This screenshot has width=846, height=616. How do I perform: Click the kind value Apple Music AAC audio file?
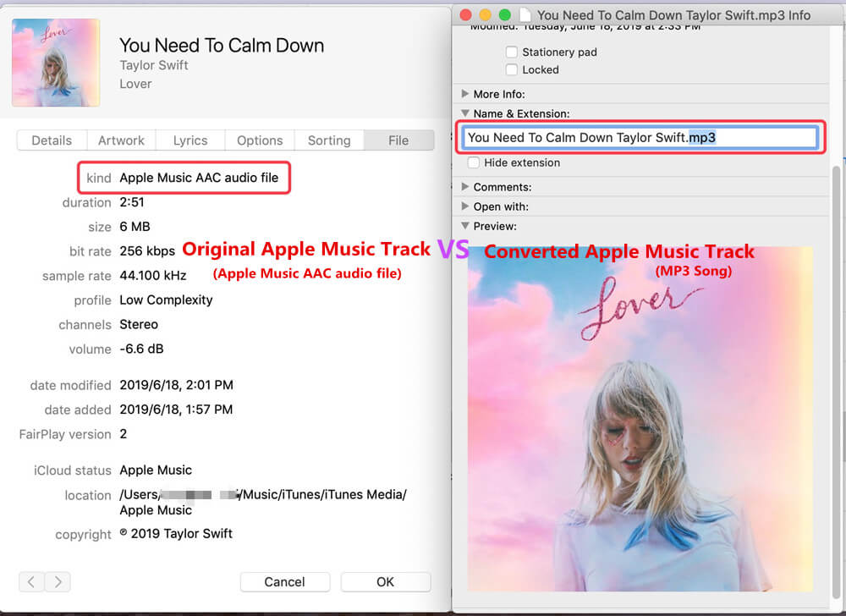tap(199, 178)
